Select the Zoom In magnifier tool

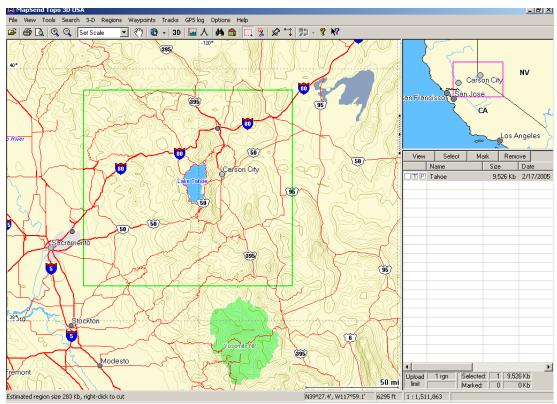click(x=55, y=32)
